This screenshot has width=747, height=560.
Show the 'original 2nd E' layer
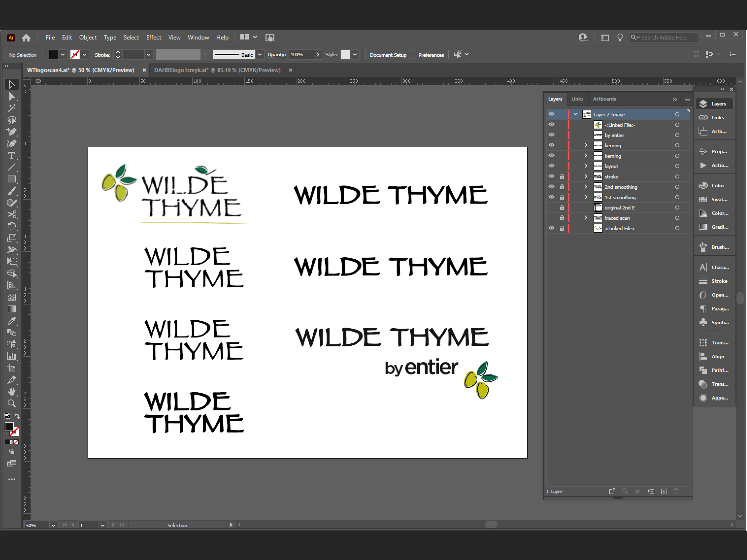point(551,208)
